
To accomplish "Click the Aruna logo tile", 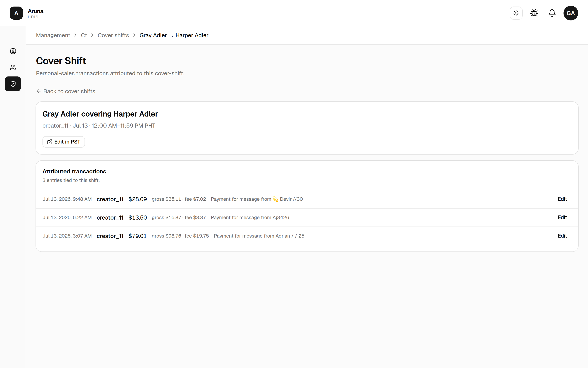I will 16,13.
